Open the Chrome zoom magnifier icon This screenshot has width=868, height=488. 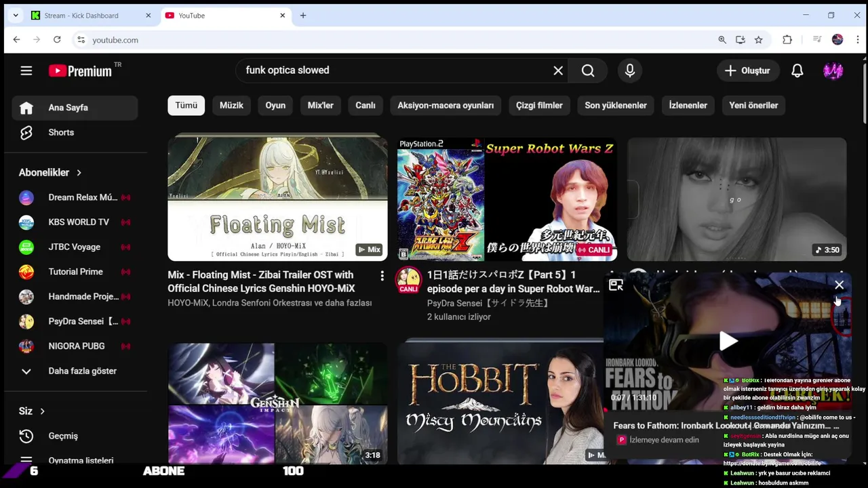[x=722, y=40]
